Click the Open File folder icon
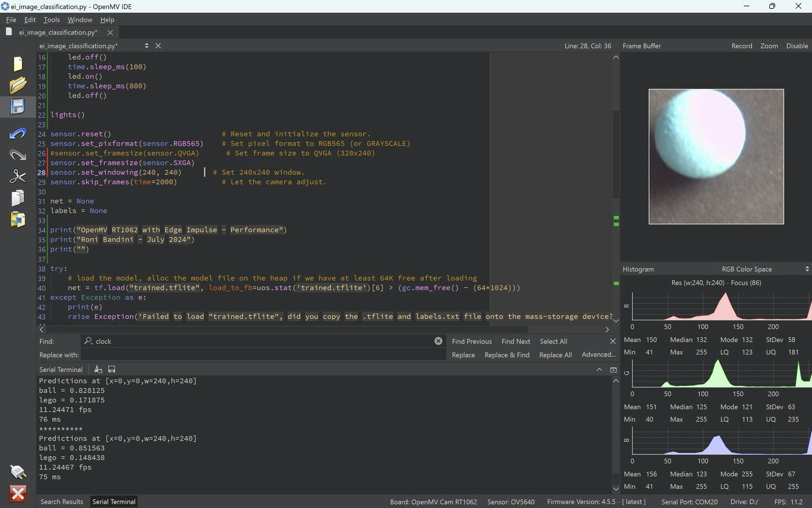The image size is (812, 508). (18, 85)
